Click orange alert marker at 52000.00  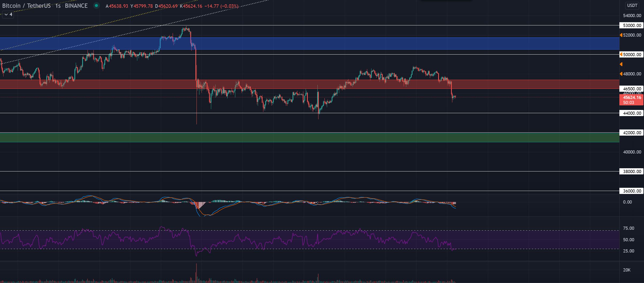click(621, 35)
